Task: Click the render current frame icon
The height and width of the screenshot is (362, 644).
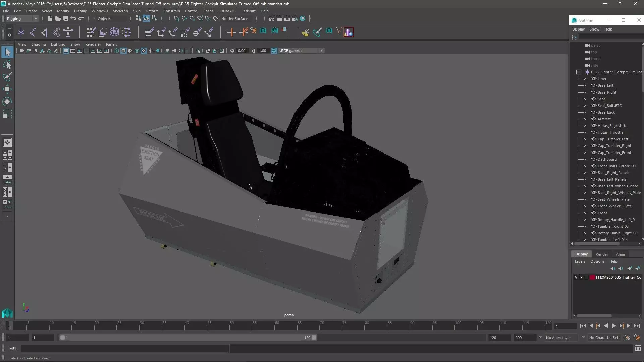Action: pos(279,19)
